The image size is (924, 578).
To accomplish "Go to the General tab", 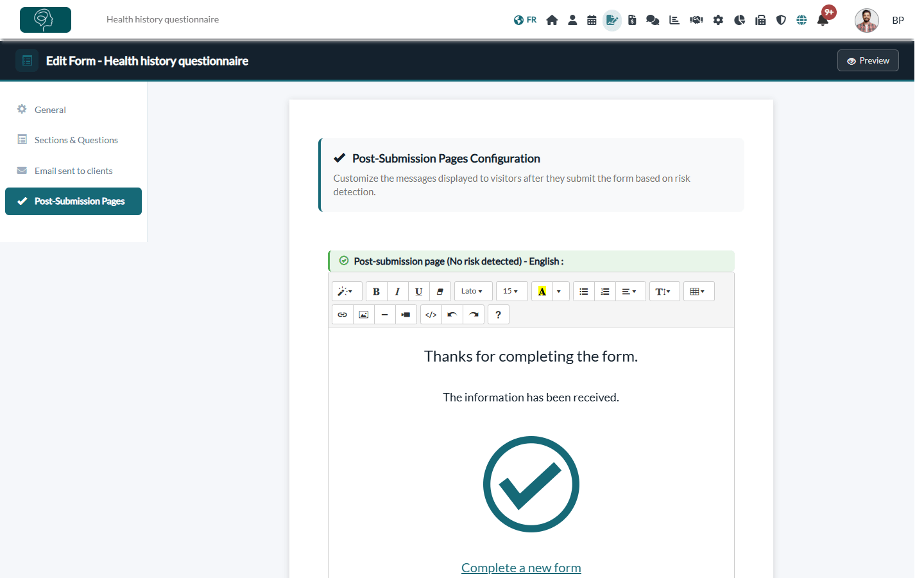I will point(73,110).
